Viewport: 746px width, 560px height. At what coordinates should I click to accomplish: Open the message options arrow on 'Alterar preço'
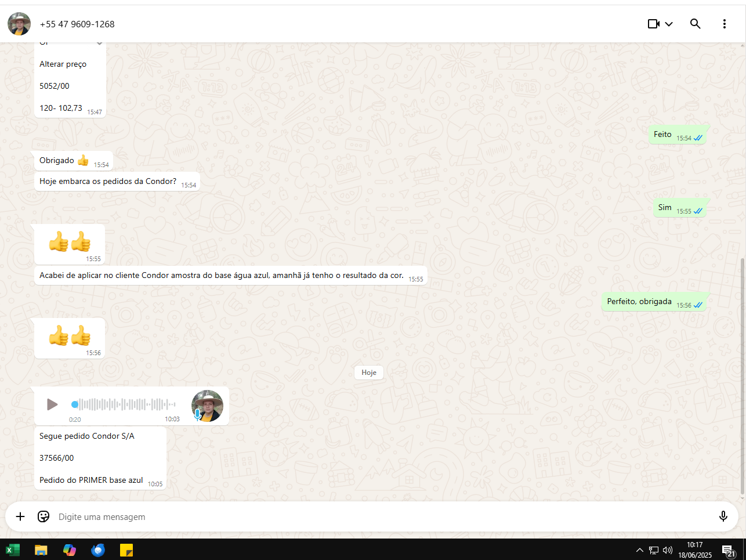coord(99,44)
